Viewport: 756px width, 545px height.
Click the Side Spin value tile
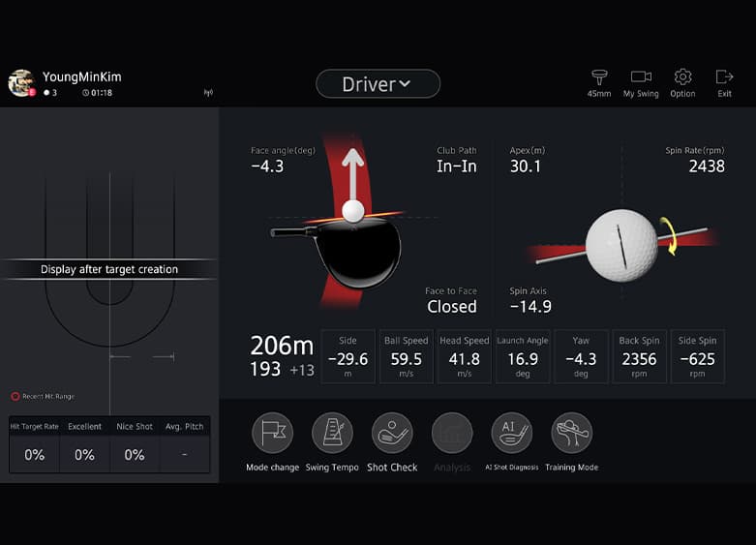(x=697, y=356)
